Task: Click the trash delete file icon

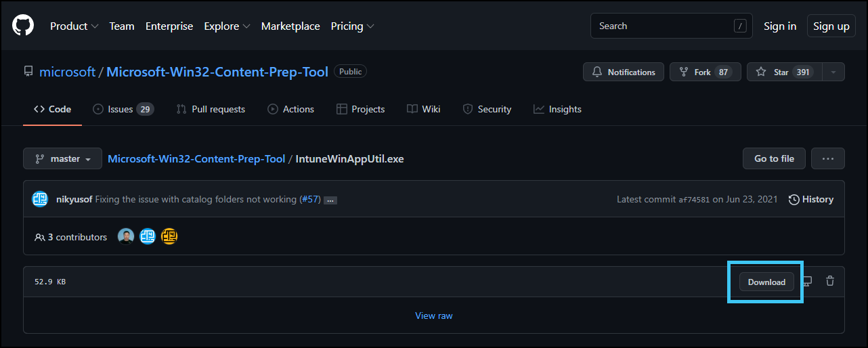Action: pos(830,281)
